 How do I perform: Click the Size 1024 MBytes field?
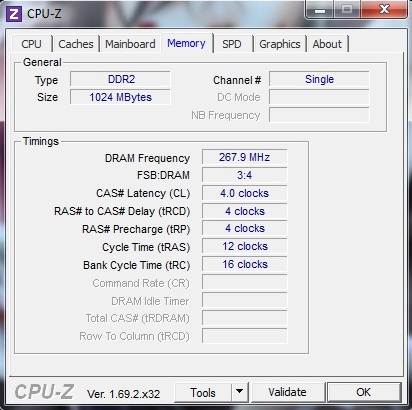120,97
